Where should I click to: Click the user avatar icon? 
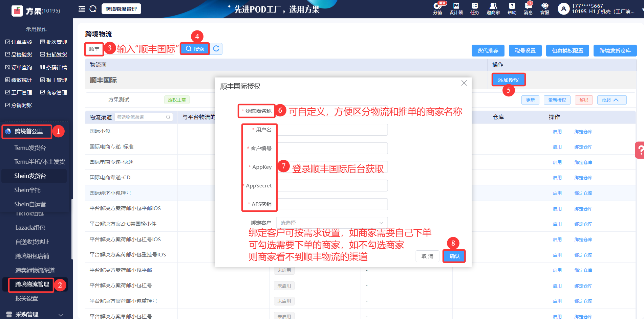tap(563, 9)
